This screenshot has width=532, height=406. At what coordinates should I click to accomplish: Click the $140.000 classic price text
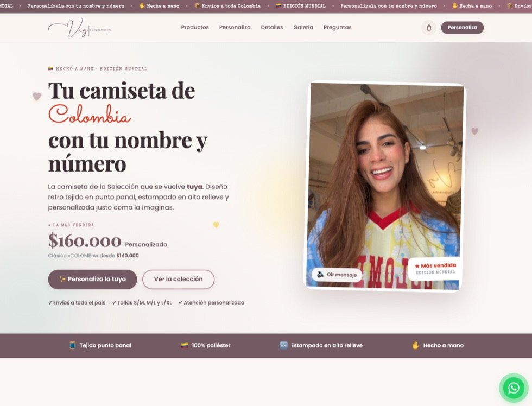[x=128, y=256]
